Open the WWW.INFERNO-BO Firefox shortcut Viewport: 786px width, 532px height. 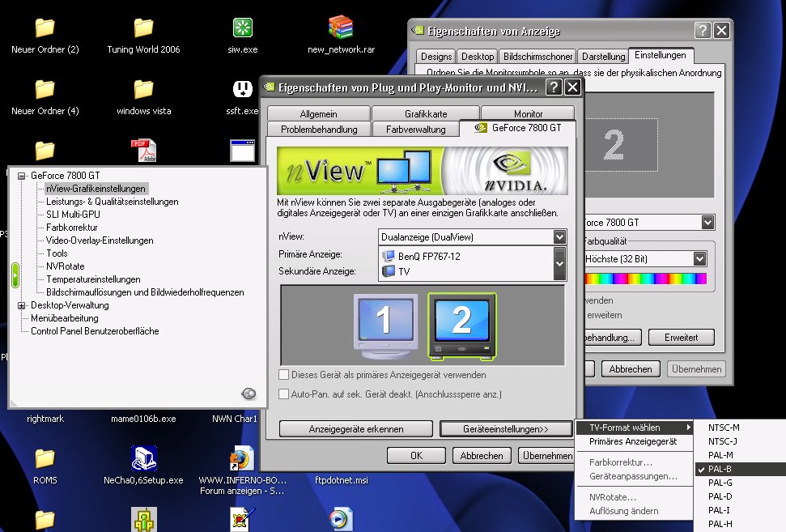coord(242,458)
